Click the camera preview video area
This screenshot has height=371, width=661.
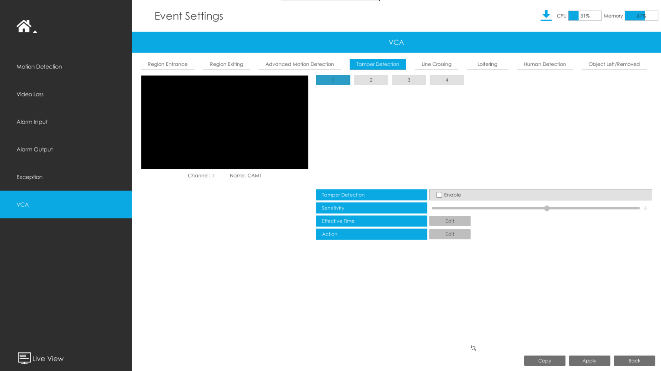224,122
